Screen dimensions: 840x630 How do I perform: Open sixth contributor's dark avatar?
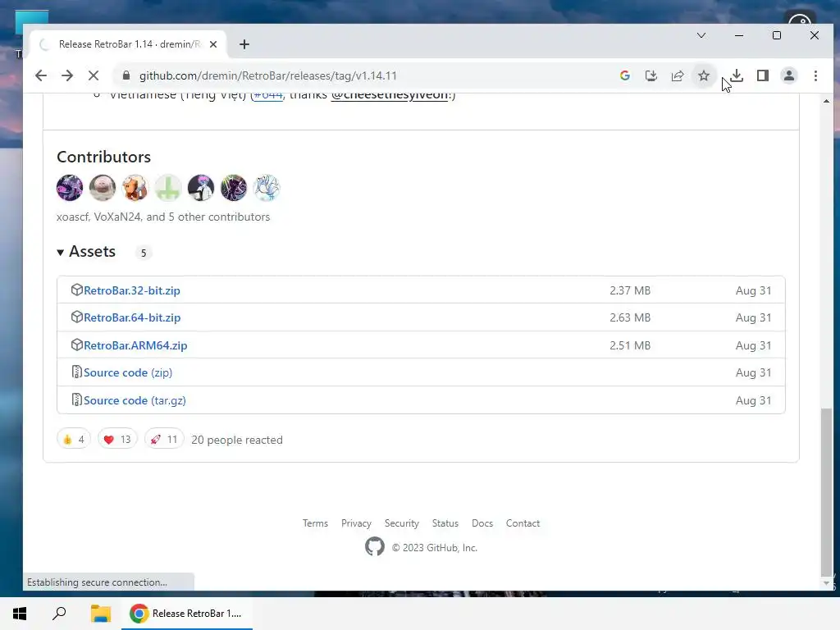(x=234, y=188)
